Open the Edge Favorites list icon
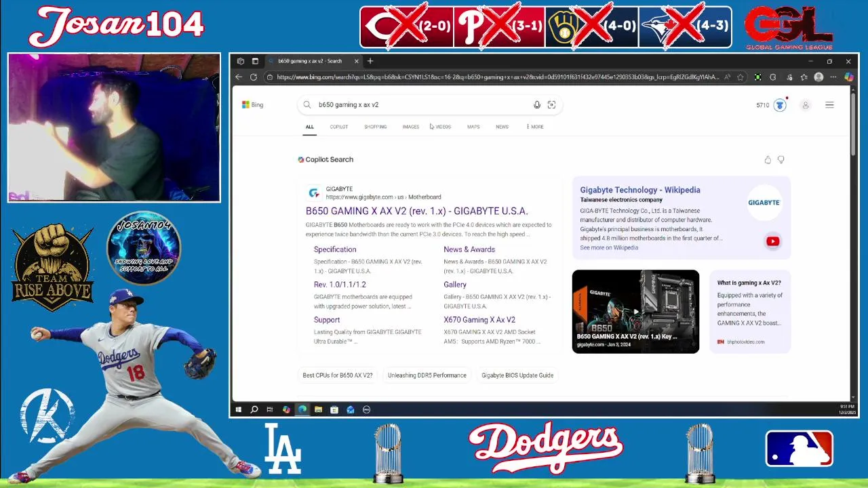Viewport: 868px width, 488px height. (804, 77)
